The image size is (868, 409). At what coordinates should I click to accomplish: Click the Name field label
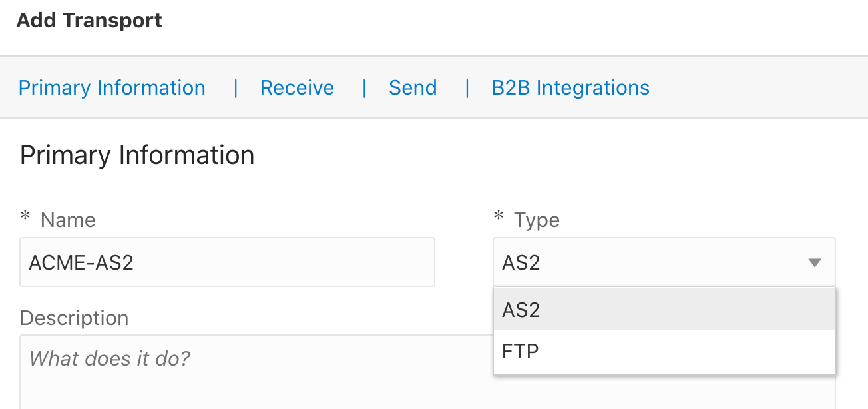click(68, 220)
